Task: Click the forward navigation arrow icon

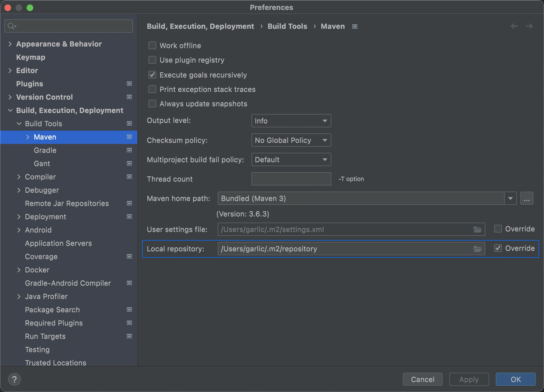Action: coord(529,26)
